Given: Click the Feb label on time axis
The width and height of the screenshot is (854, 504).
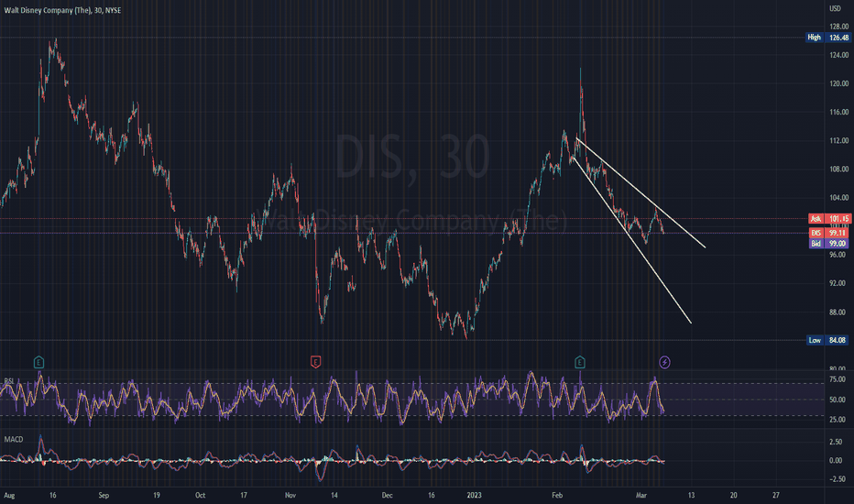Looking at the screenshot, I should 556,495.
